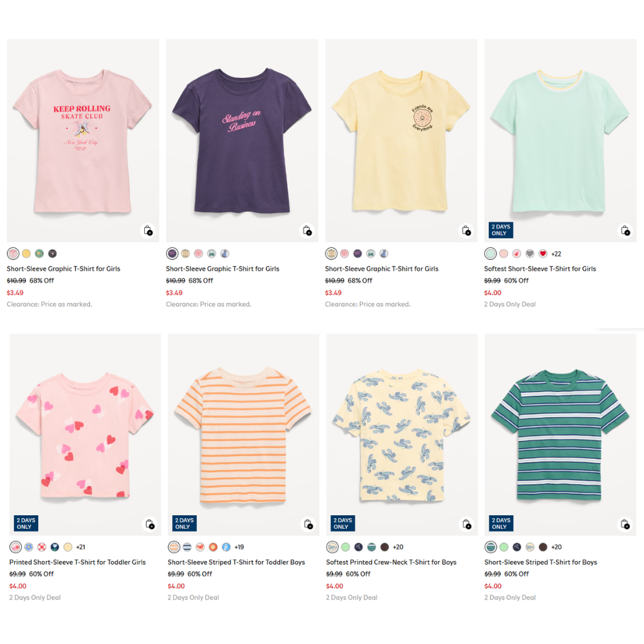Quick-add the green striped boys tee
The height and width of the screenshot is (644, 644).
click(x=625, y=524)
